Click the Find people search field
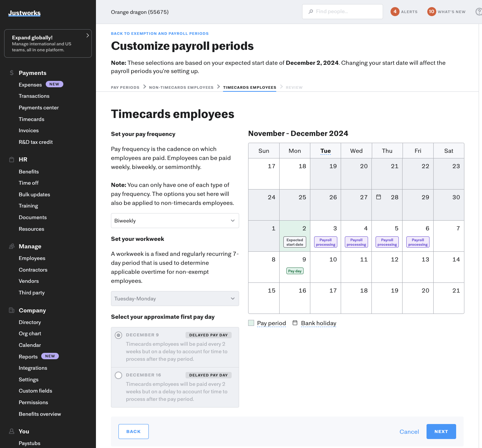 pyautogui.click(x=342, y=12)
